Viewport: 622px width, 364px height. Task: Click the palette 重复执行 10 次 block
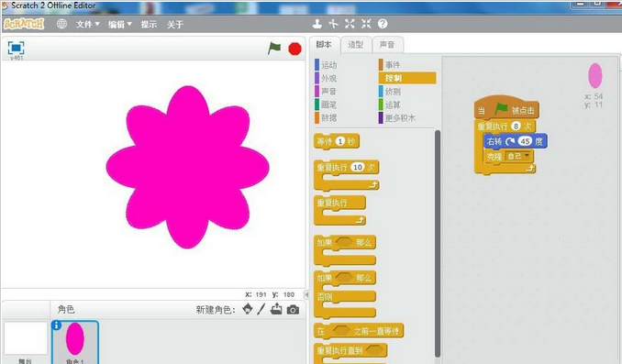[346, 174]
